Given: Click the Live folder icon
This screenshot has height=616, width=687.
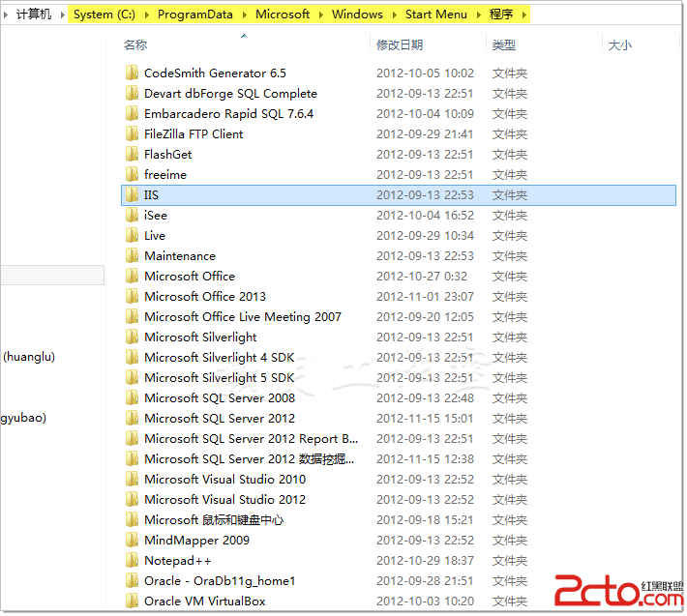Looking at the screenshot, I should pyautogui.click(x=132, y=236).
